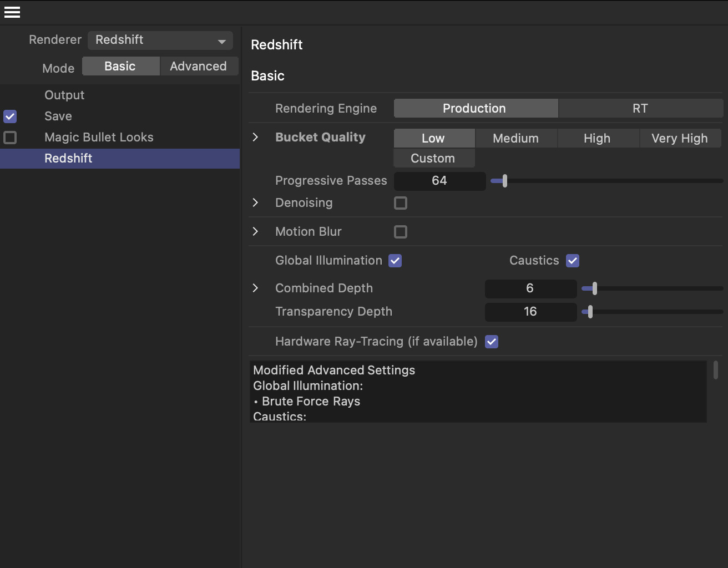Viewport: 728px width, 568px height.
Task: Click the 'Modified Advanced Settings' heading text
Action: (x=334, y=370)
